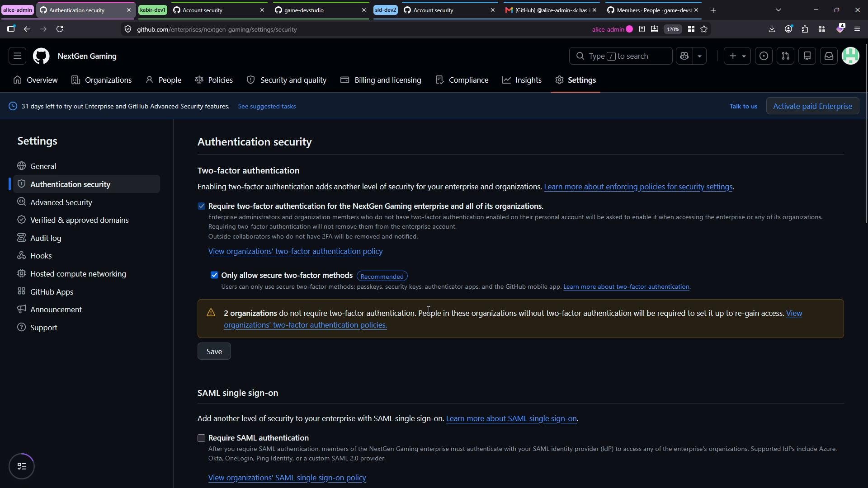Open View organizations' SAML single sign-on policy
The height and width of the screenshot is (488, 868).
coord(287,478)
